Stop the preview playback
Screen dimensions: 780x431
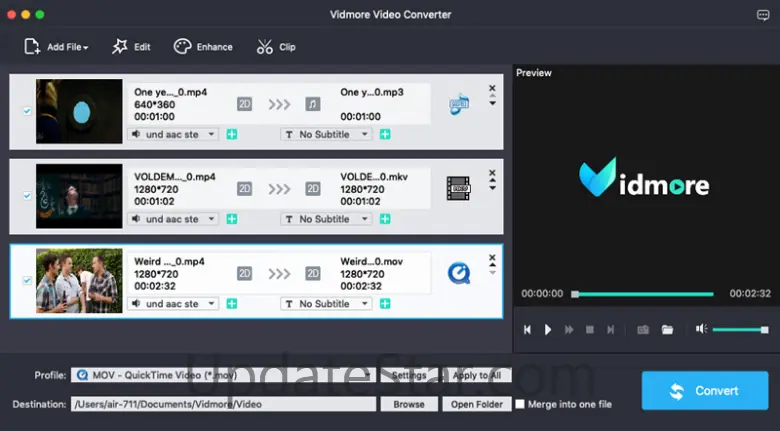coord(590,329)
